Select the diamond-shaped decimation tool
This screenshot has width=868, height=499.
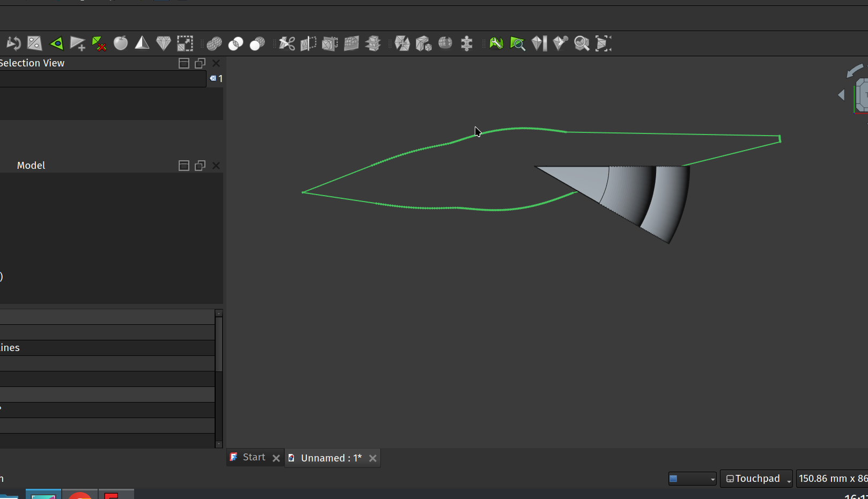[x=164, y=43]
